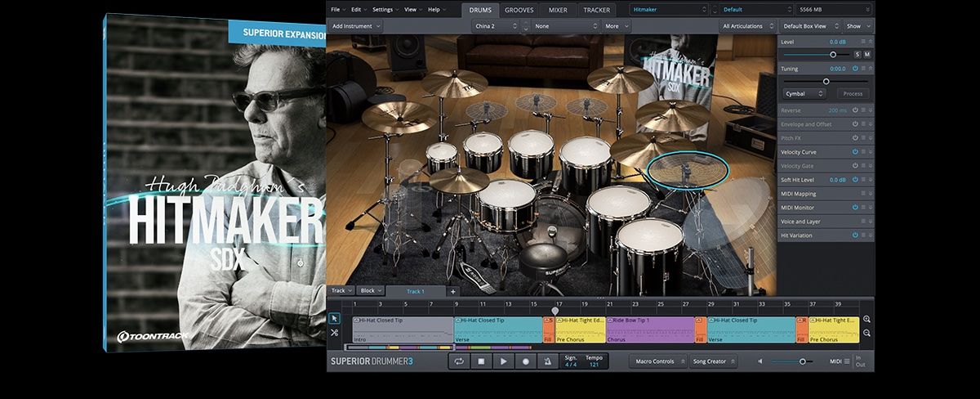Open the Track dropdown menu

341,291
